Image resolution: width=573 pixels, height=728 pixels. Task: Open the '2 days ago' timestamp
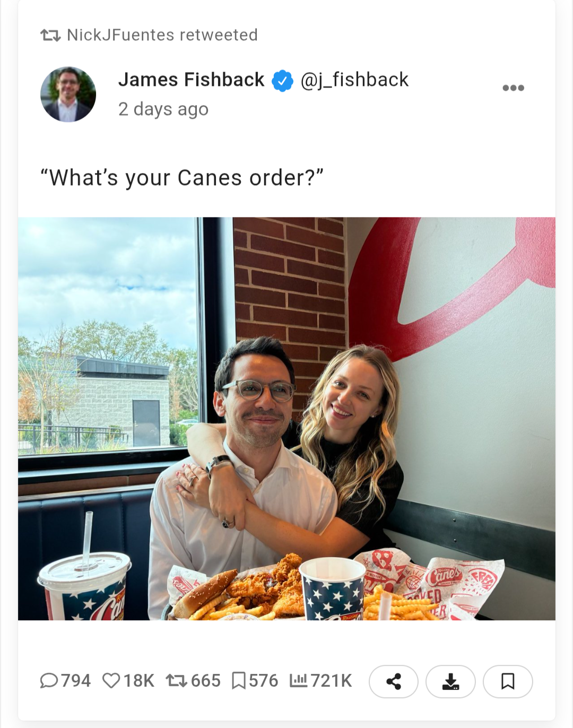point(163,109)
